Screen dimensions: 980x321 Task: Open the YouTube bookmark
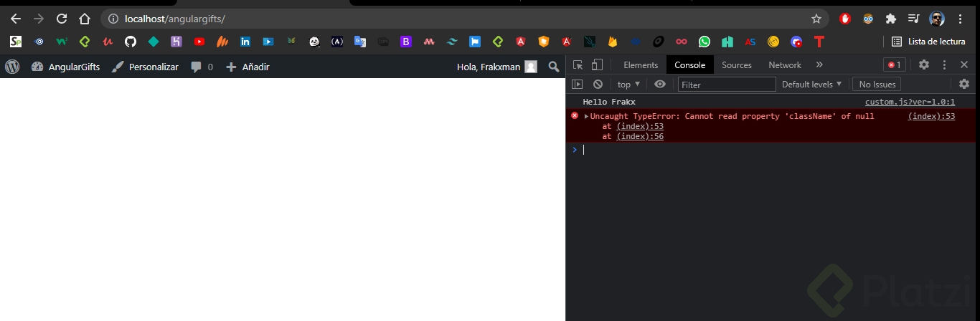[199, 42]
